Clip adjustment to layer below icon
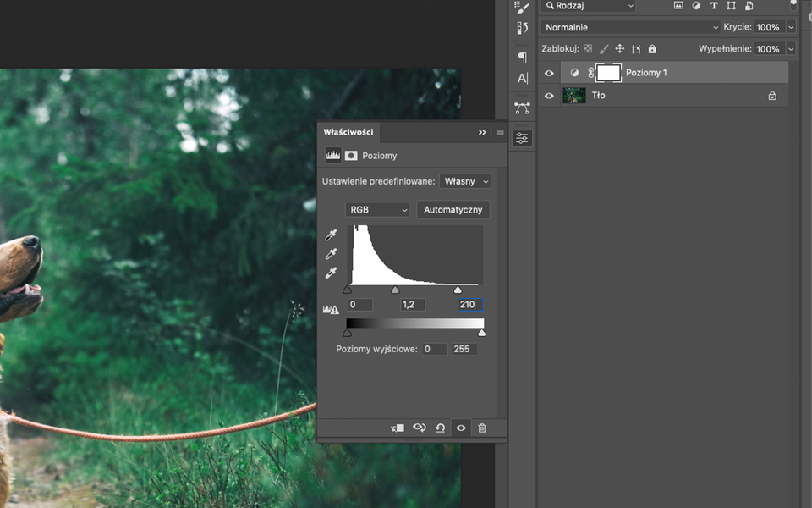This screenshot has height=508, width=812. [398, 428]
